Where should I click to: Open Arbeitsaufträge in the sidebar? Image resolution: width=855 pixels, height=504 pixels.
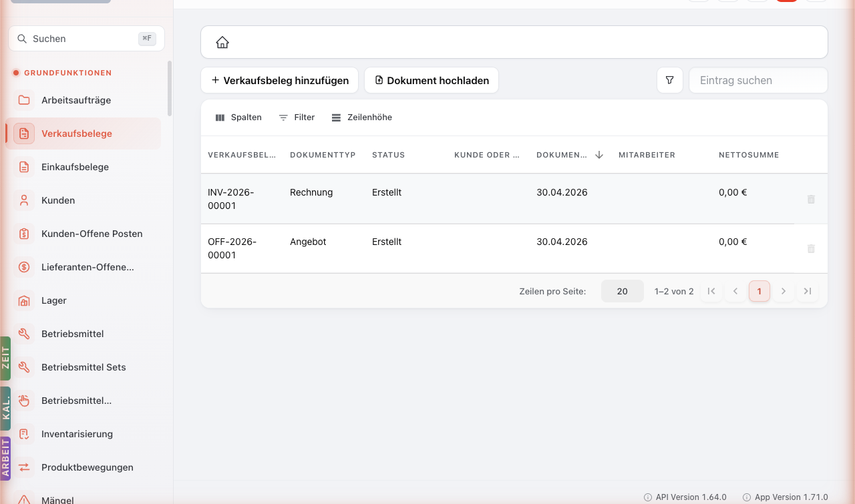click(83, 100)
